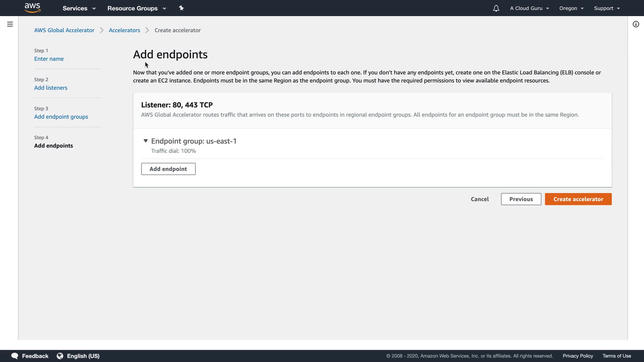
Task: Click the globe language icon
Action: (60, 356)
